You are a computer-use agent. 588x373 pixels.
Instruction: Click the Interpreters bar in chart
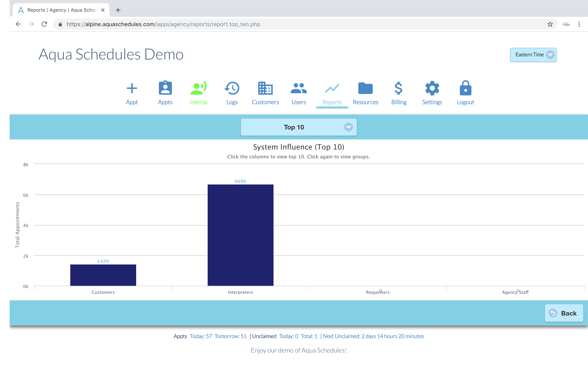coord(240,235)
